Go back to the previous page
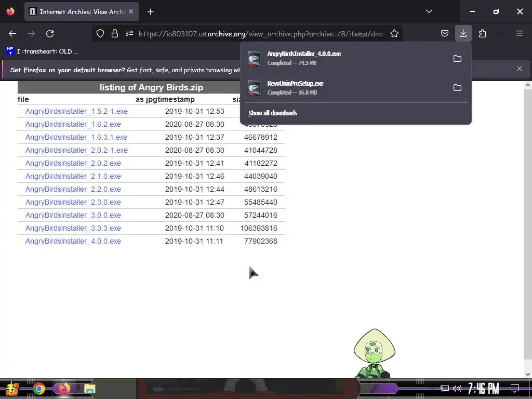Viewport: 532px width, 399px height. (12, 34)
